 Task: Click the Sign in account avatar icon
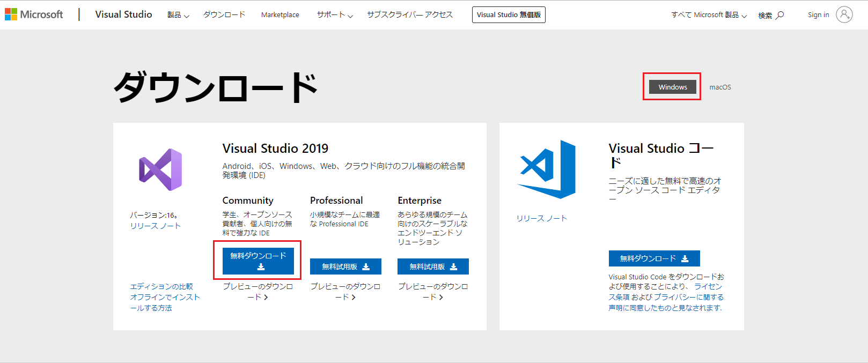coord(844,14)
